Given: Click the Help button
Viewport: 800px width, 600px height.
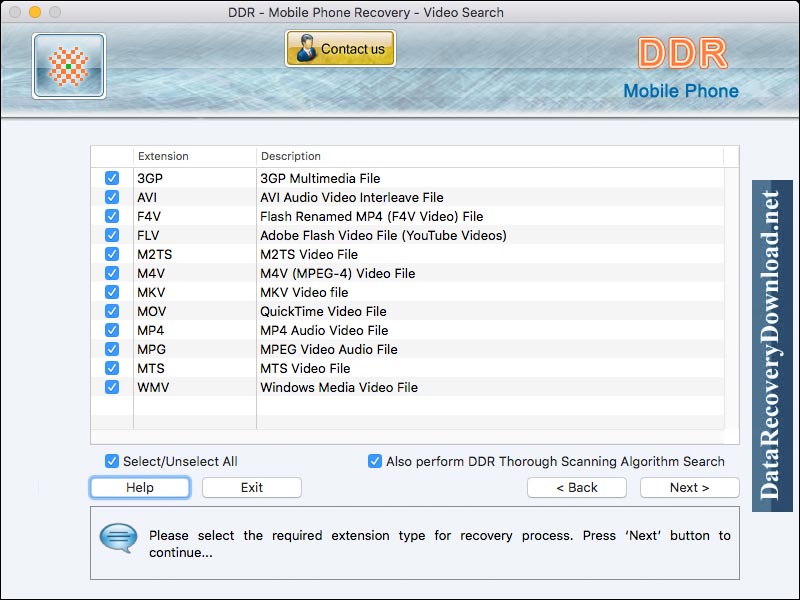Looking at the screenshot, I should coord(139,487).
